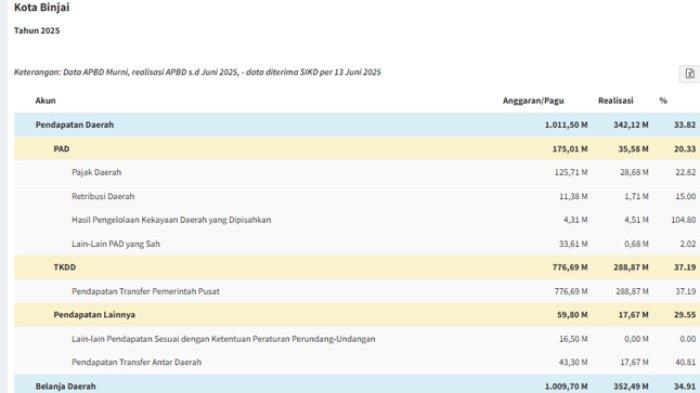
Task: Select Belanja Daerah budget 1.009,70 M
Action: 566,386
